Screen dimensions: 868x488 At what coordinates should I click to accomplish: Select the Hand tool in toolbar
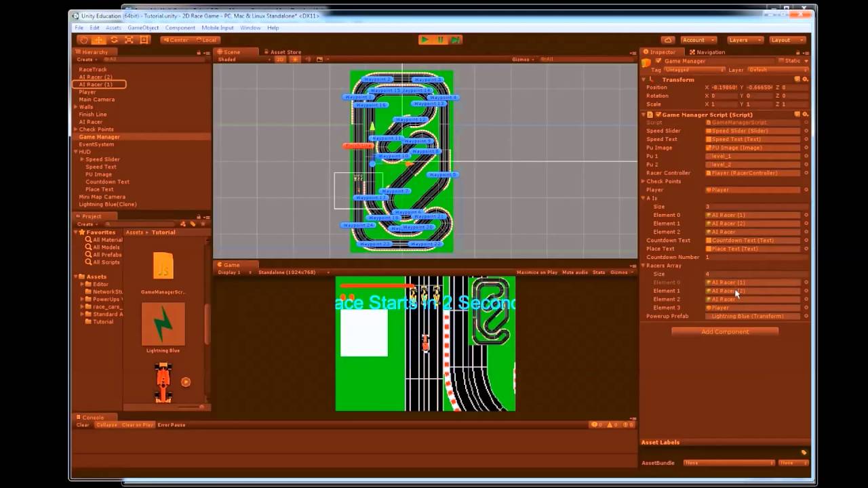[x=83, y=40]
